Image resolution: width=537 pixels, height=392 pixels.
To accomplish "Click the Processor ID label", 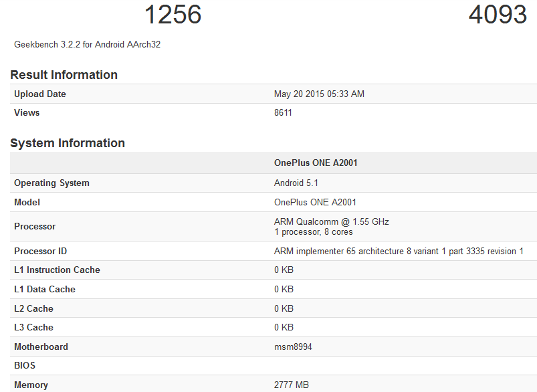I will click(40, 251).
